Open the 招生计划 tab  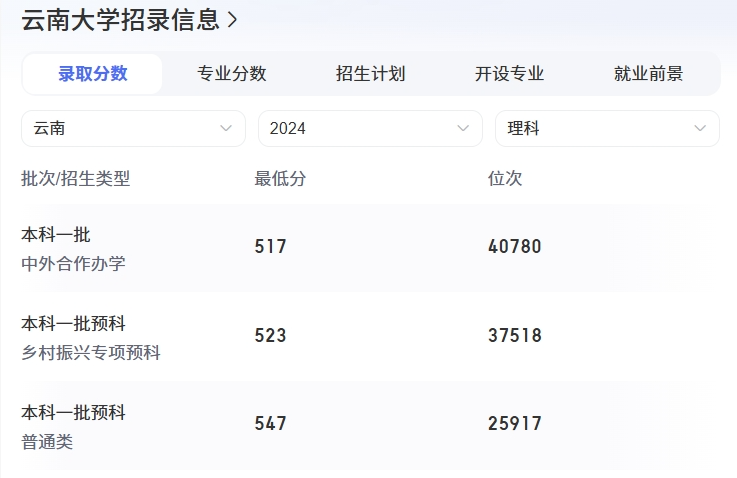point(370,74)
